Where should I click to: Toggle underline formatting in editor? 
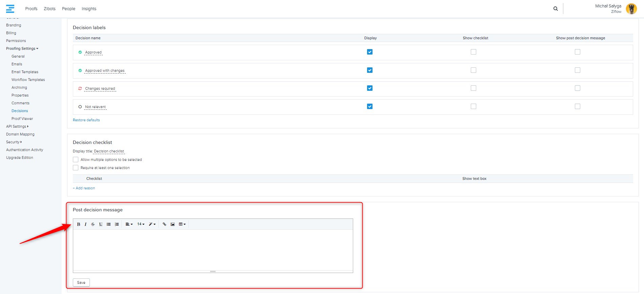(x=101, y=224)
